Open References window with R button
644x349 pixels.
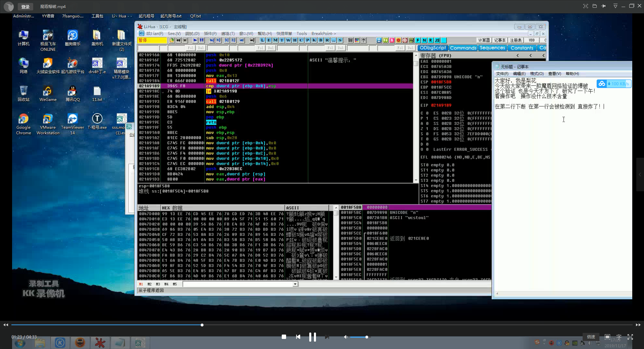click(x=327, y=40)
